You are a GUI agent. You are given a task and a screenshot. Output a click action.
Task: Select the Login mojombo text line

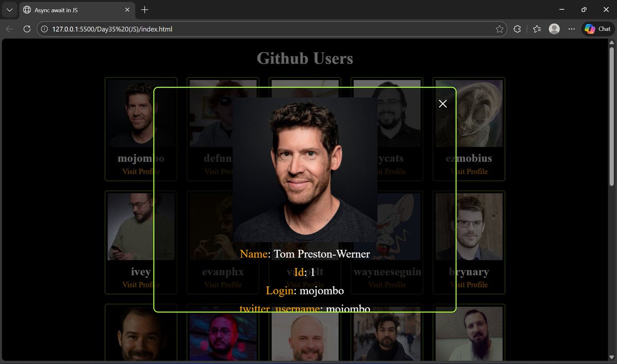305,290
